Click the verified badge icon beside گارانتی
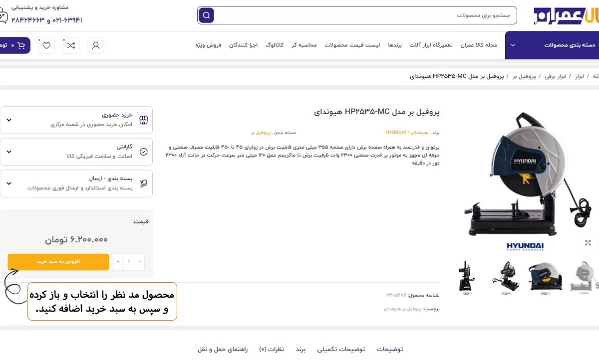 (x=144, y=152)
